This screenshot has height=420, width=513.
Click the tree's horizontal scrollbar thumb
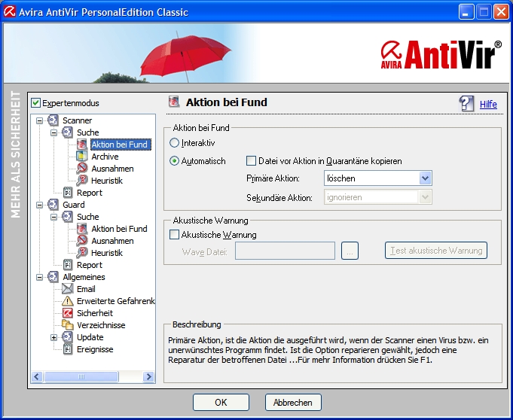[81, 377]
